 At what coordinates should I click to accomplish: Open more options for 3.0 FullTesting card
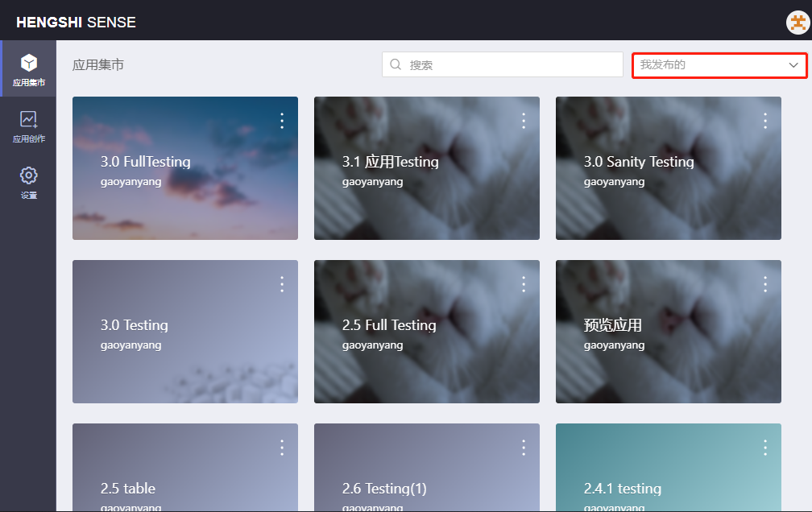282,121
